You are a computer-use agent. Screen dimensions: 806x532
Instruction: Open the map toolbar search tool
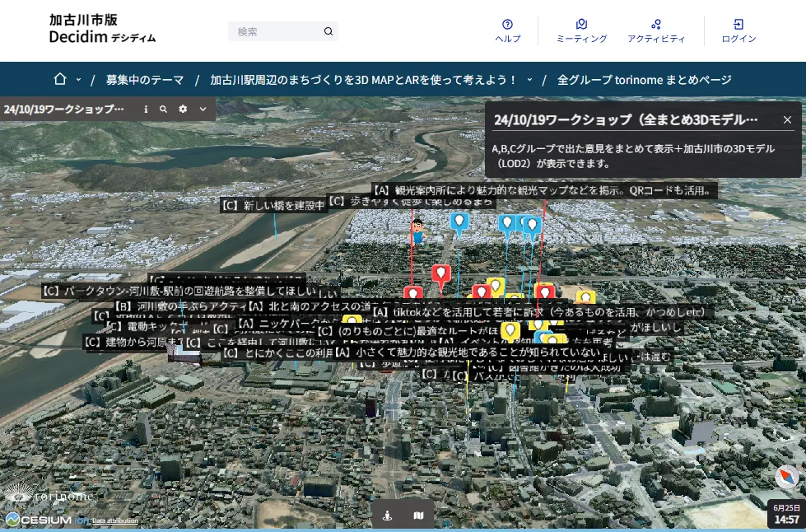(164, 109)
